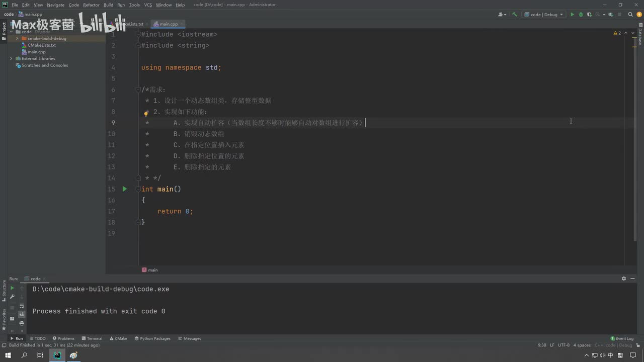Open the LF line separator selector

(552, 345)
